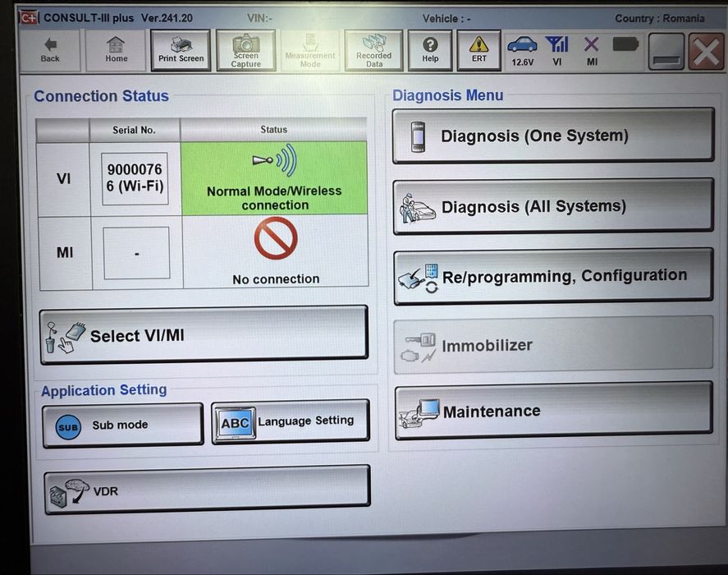
Task: Click the Country : Romania label
Action: tap(659, 19)
